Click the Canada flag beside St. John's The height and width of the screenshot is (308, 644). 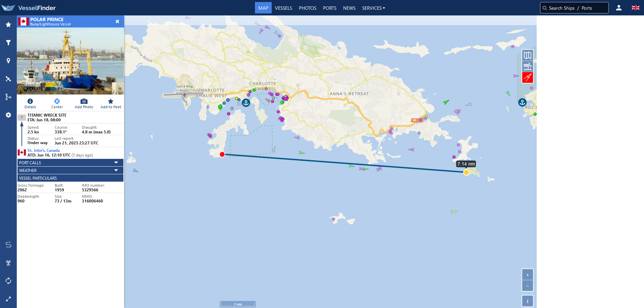[x=22, y=152]
